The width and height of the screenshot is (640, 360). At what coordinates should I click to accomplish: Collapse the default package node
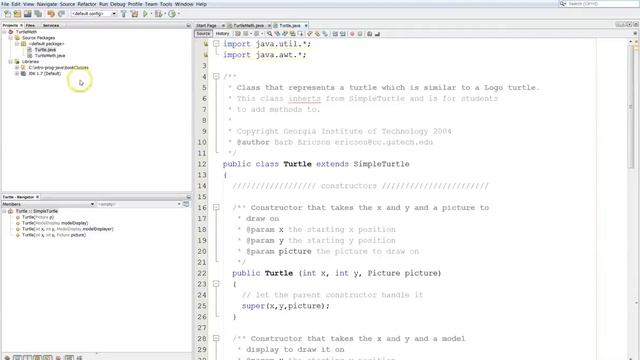tap(17, 44)
